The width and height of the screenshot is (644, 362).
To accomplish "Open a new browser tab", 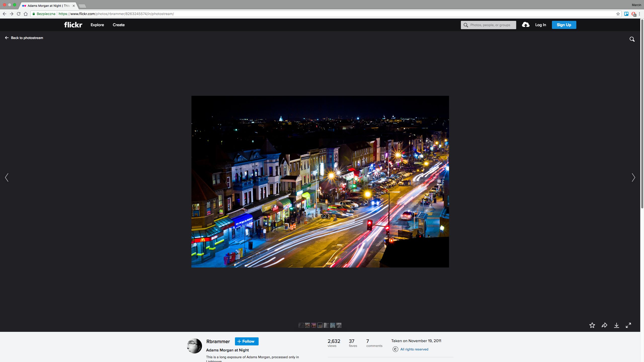I will (82, 6).
